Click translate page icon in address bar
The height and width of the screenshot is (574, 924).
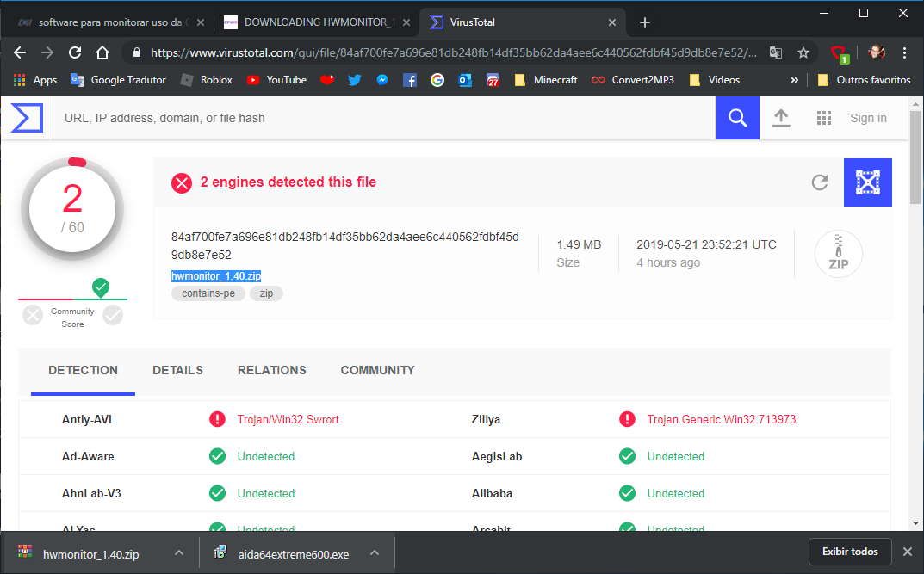tap(776, 53)
